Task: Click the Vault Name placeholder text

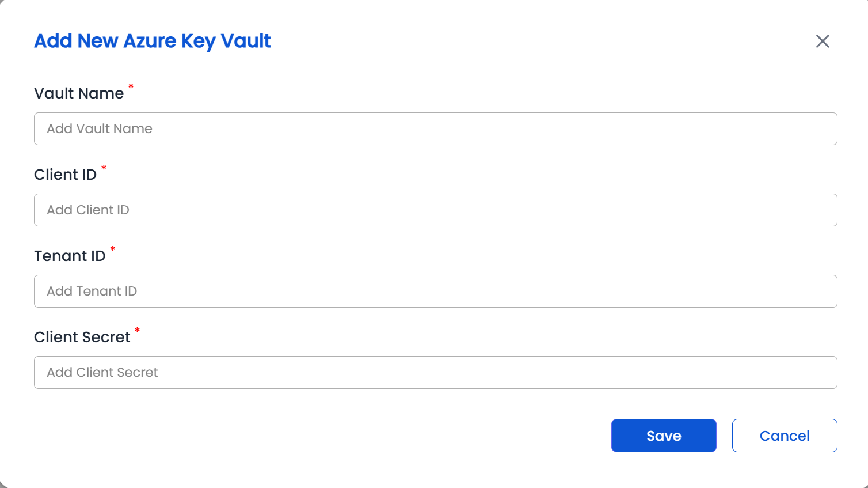Action: [100, 128]
